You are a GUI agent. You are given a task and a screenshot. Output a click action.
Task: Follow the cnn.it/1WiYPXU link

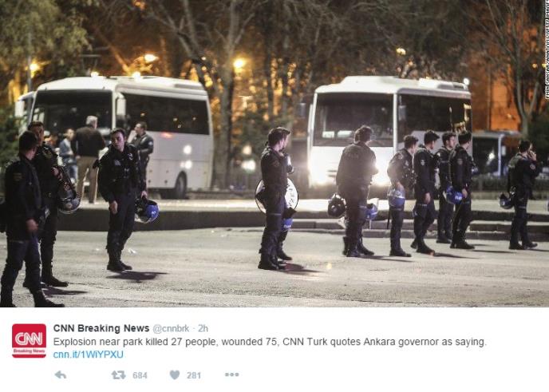point(89,354)
